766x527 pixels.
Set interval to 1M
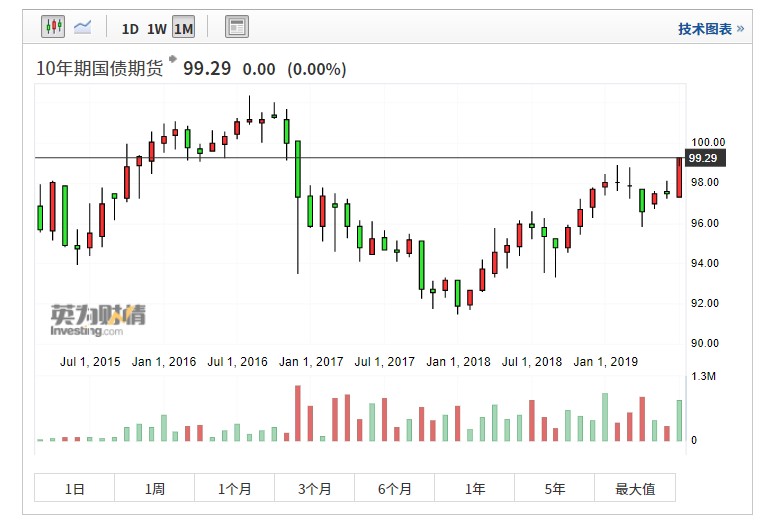[x=184, y=28]
